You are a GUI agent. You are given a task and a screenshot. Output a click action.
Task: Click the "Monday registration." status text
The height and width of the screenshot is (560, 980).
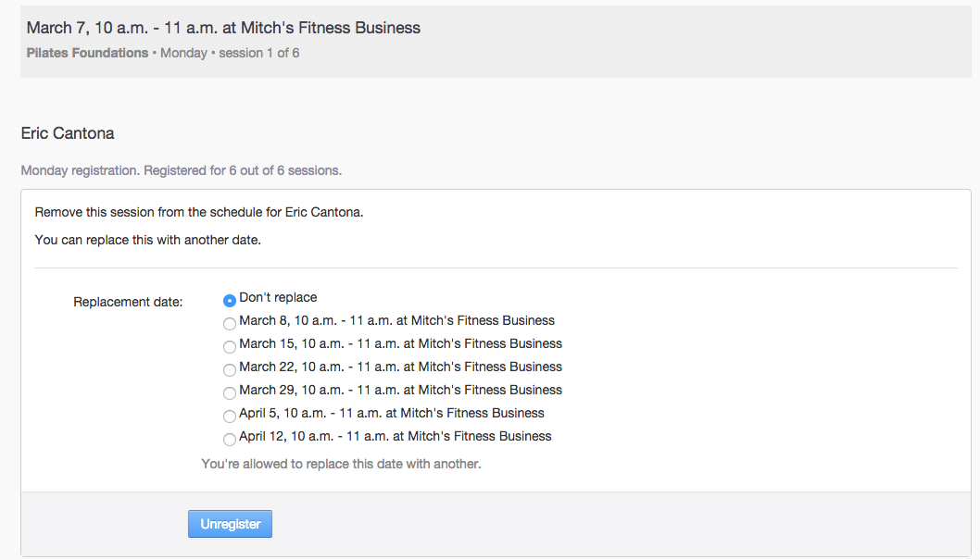point(81,170)
